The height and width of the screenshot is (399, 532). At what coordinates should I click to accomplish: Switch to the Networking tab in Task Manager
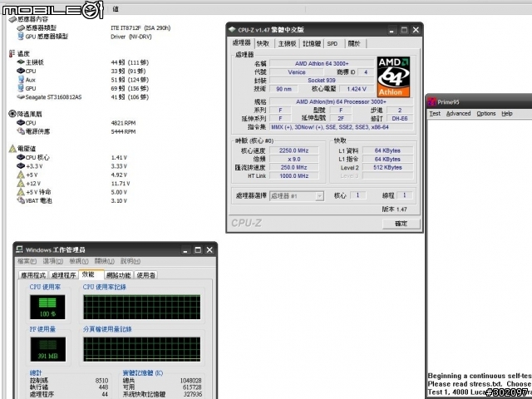(x=118, y=275)
